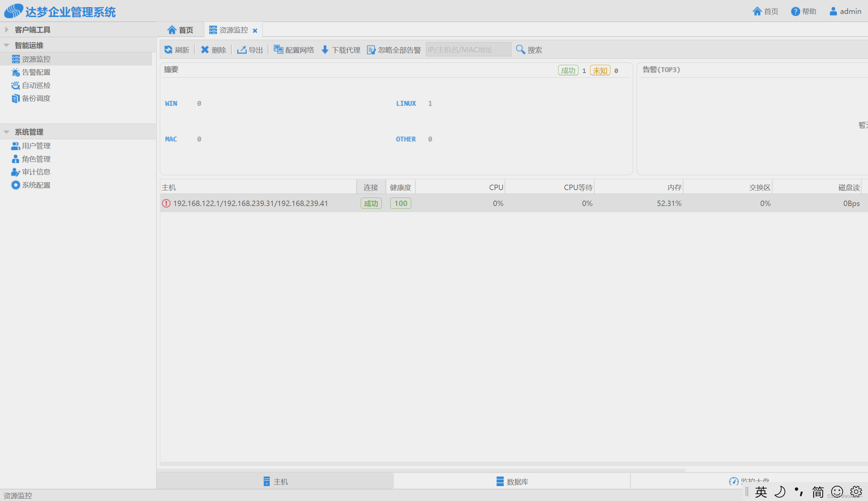
Task: Click the 成功 connection badge in host row
Action: tap(371, 203)
